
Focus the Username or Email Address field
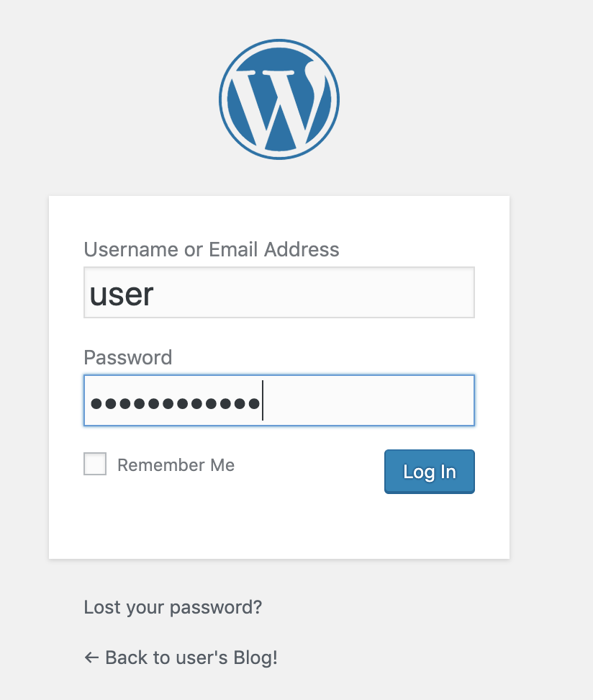point(279,292)
